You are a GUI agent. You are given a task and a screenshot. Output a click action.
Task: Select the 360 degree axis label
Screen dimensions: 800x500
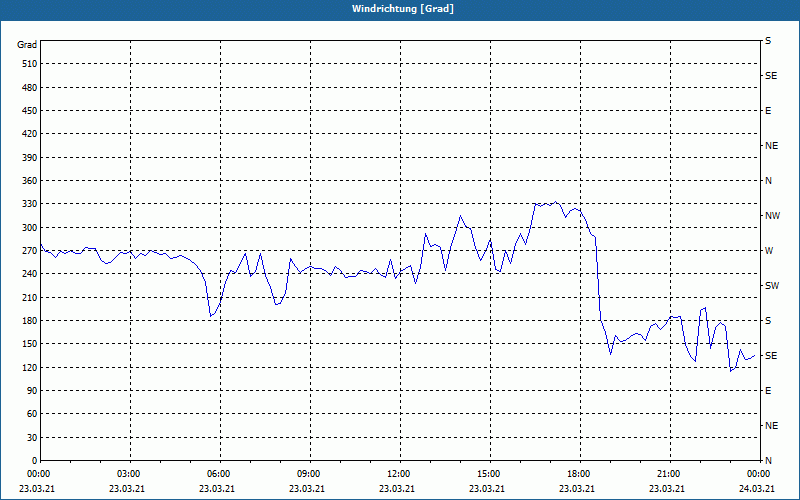pyautogui.click(x=30, y=181)
